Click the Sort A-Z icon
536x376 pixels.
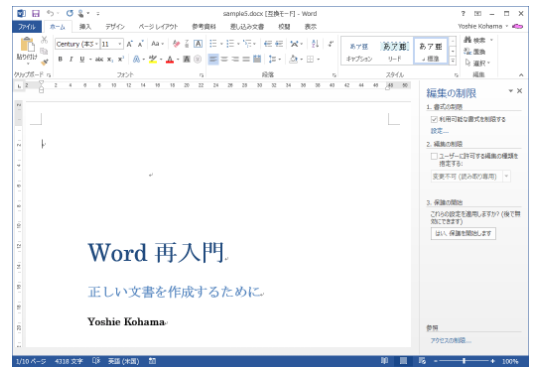click(315, 43)
